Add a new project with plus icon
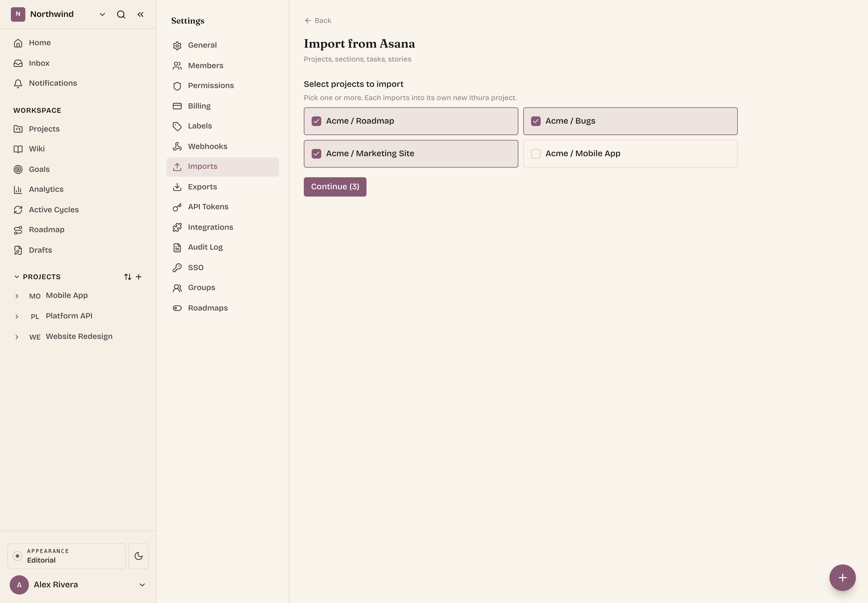 coord(139,277)
